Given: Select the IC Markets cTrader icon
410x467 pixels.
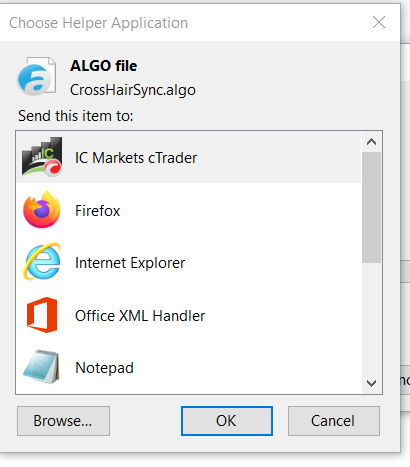Looking at the screenshot, I should pos(42,157).
